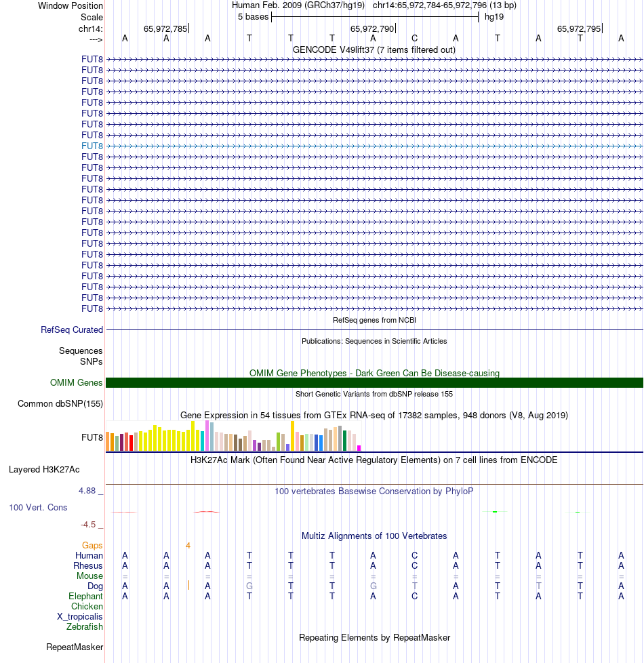Click the 'Gaps' row label
The height and width of the screenshot is (663, 644).
coord(93,546)
